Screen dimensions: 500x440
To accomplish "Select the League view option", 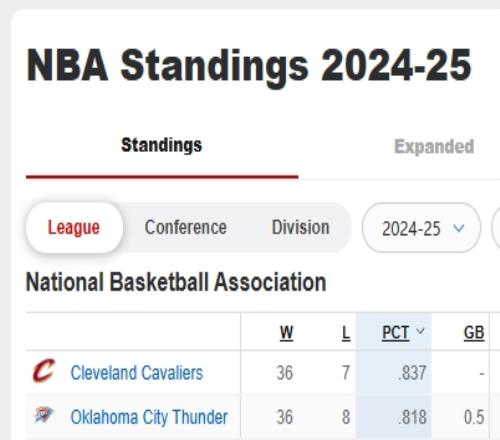I will 74,228.
